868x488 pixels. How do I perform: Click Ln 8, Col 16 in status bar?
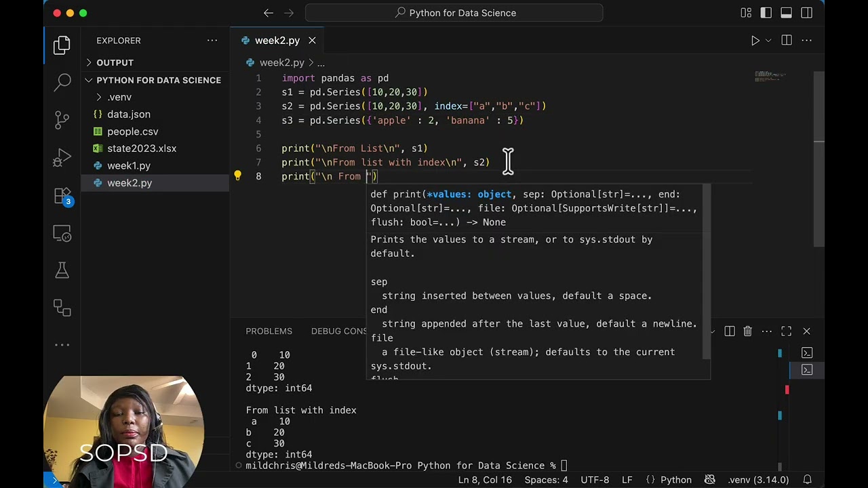[485, 480]
